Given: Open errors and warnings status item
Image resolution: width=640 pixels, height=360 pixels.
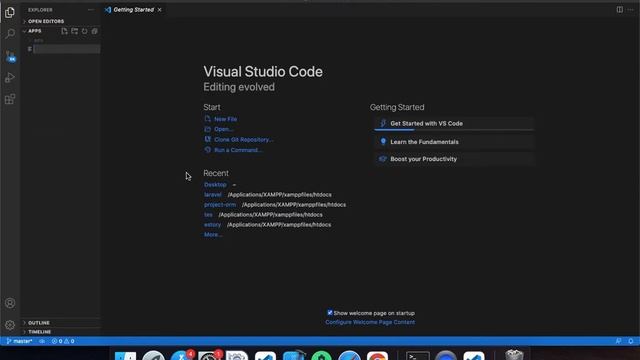Looking at the screenshot, I should 63,341.
